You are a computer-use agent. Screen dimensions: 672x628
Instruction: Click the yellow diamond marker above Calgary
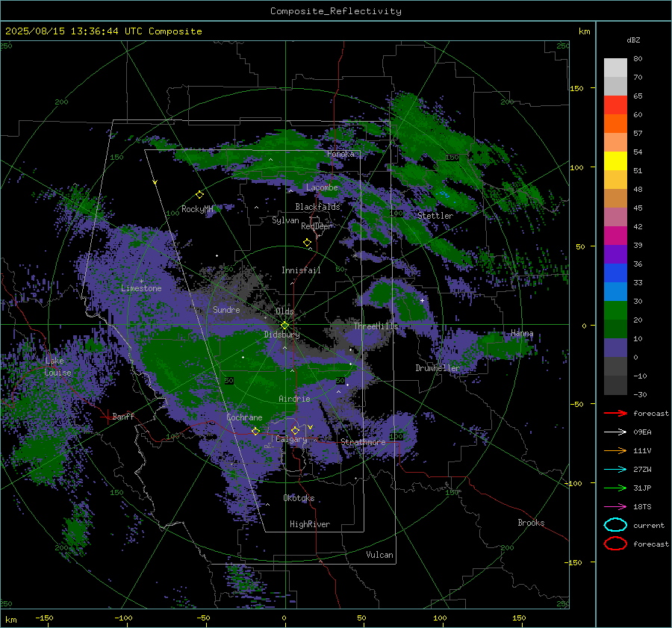click(295, 430)
